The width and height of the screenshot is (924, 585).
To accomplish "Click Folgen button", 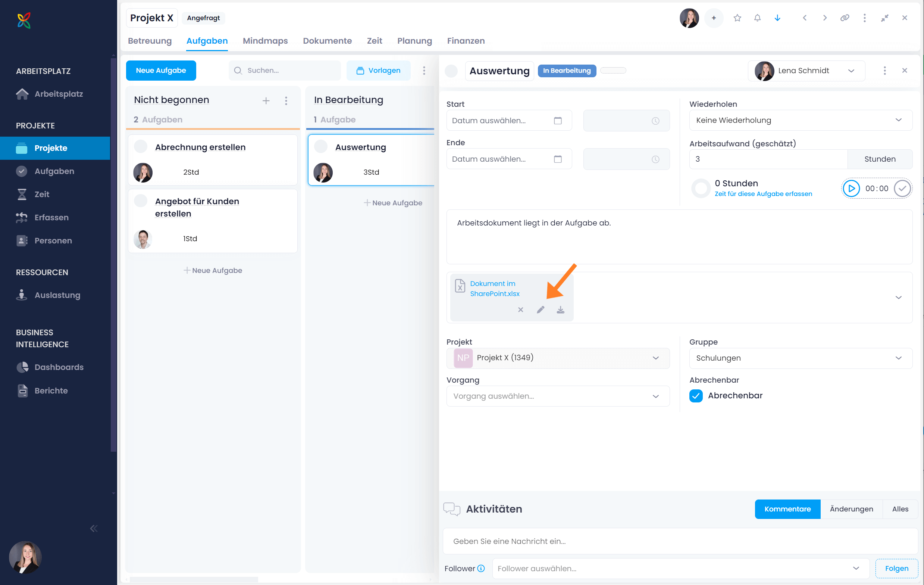I will tap(896, 569).
